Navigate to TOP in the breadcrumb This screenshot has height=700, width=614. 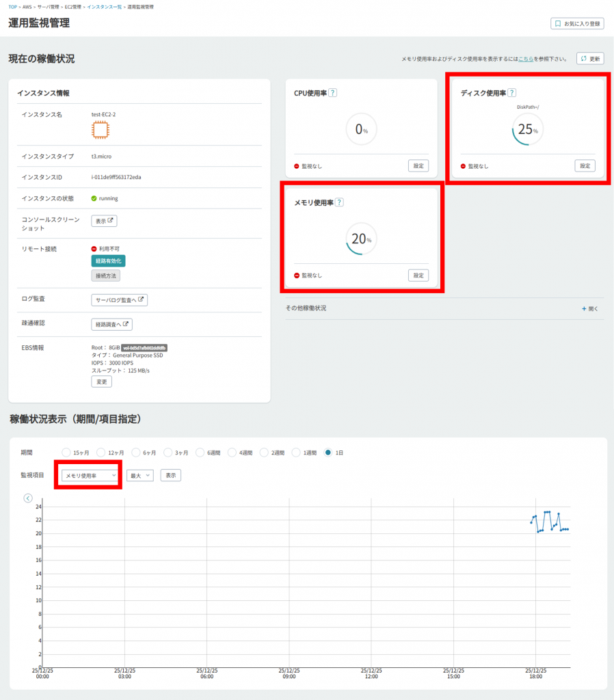tap(13, 6)
